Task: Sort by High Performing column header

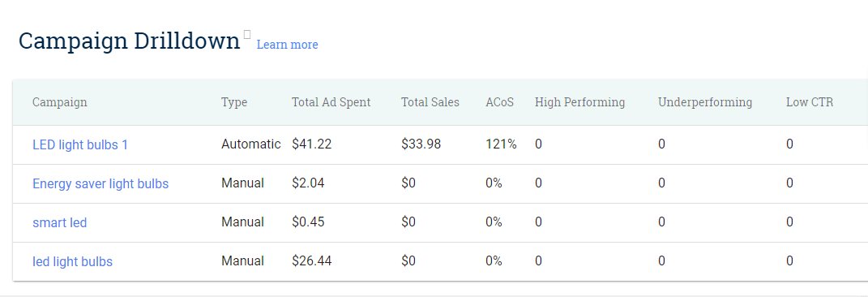Action: pyautogui.click(x=579, y=102)
